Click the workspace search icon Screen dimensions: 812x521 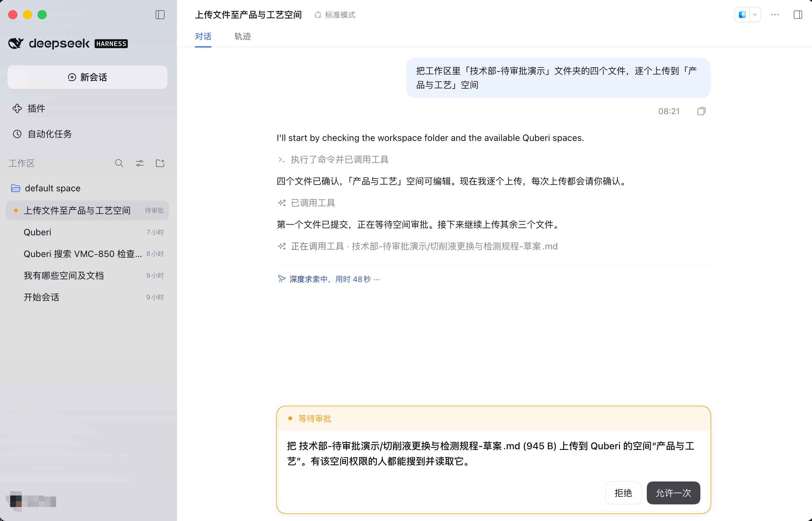pos(119,163)
